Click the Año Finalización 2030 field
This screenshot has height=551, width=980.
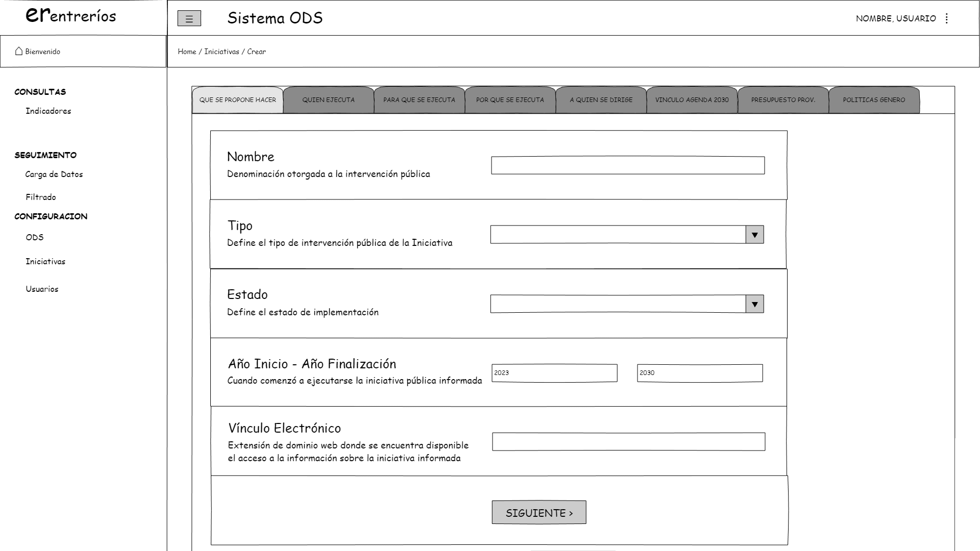[x=700, y=373]
